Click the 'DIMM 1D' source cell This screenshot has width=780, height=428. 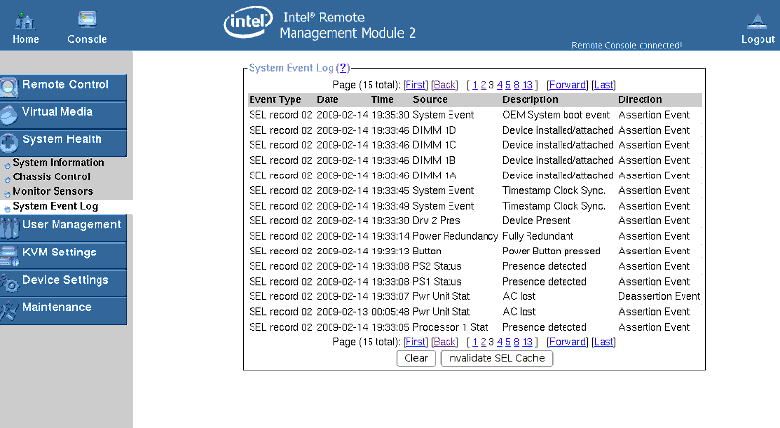click(x=434, y=130)
